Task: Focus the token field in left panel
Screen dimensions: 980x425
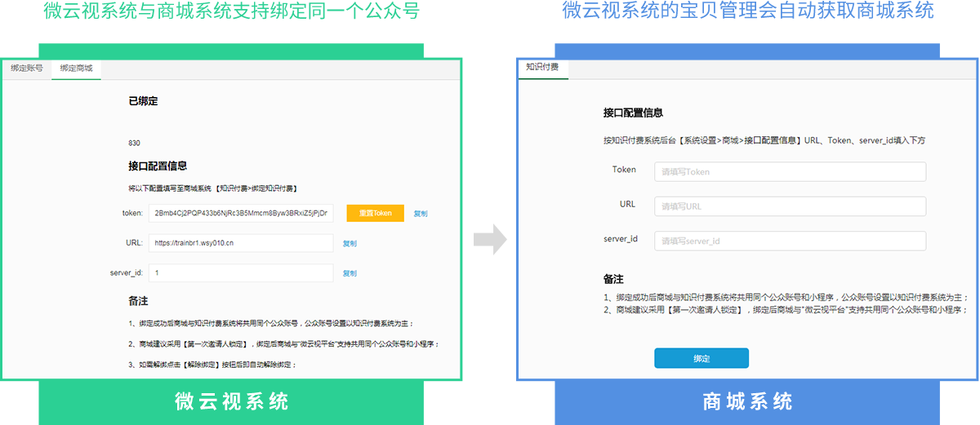Action: tap(240, 213)
